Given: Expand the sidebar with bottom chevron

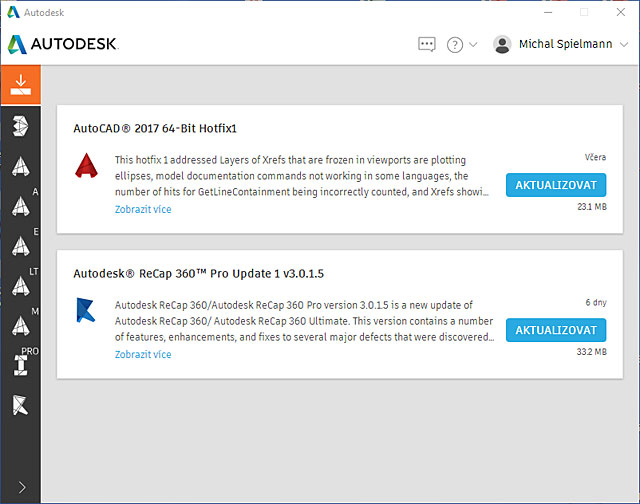Looking at the screenshot, I should [x=22, y=487].
